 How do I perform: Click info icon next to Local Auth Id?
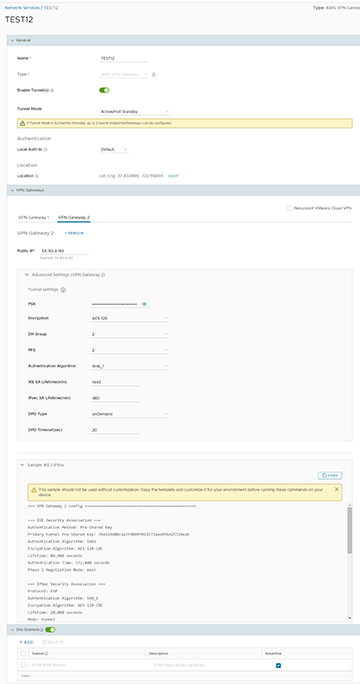[46, 150]
